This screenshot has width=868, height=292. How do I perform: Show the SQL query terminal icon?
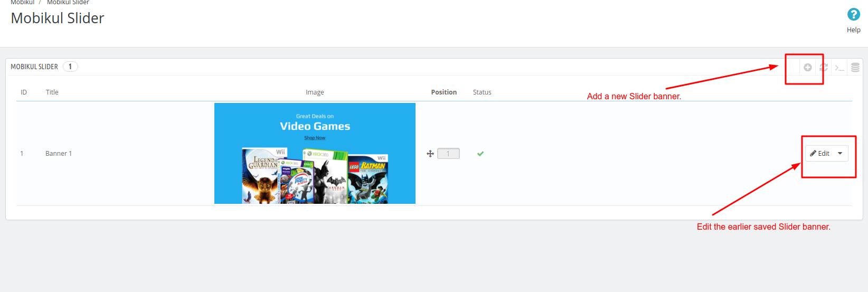pos(839,67)
